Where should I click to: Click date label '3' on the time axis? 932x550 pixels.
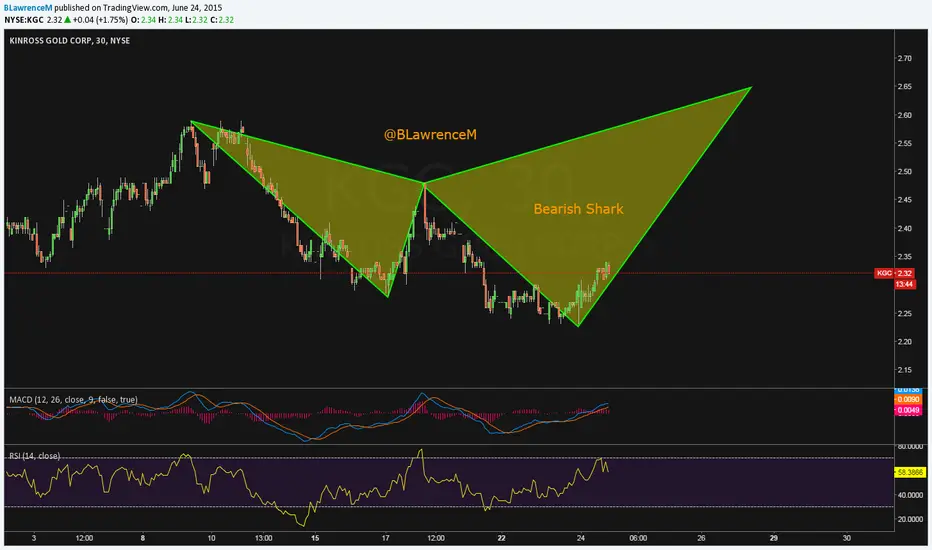pyautogui.click(x=34, y=538)
